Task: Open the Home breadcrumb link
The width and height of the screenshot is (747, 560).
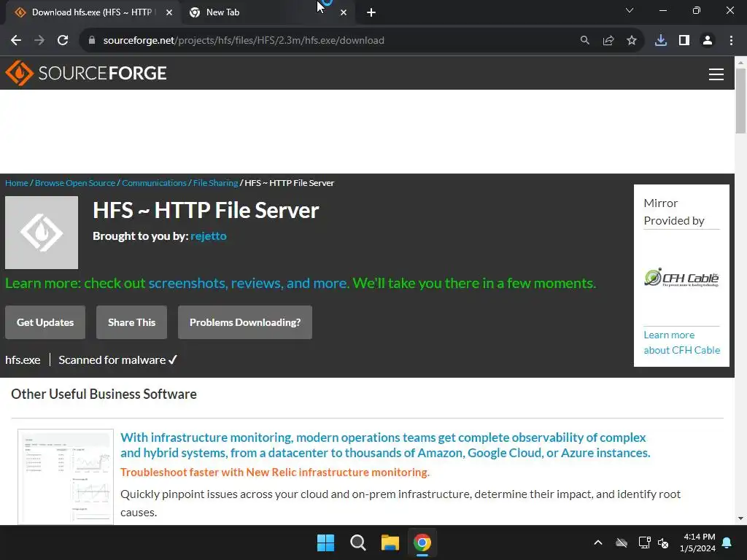Action: (x=17, y=183)
